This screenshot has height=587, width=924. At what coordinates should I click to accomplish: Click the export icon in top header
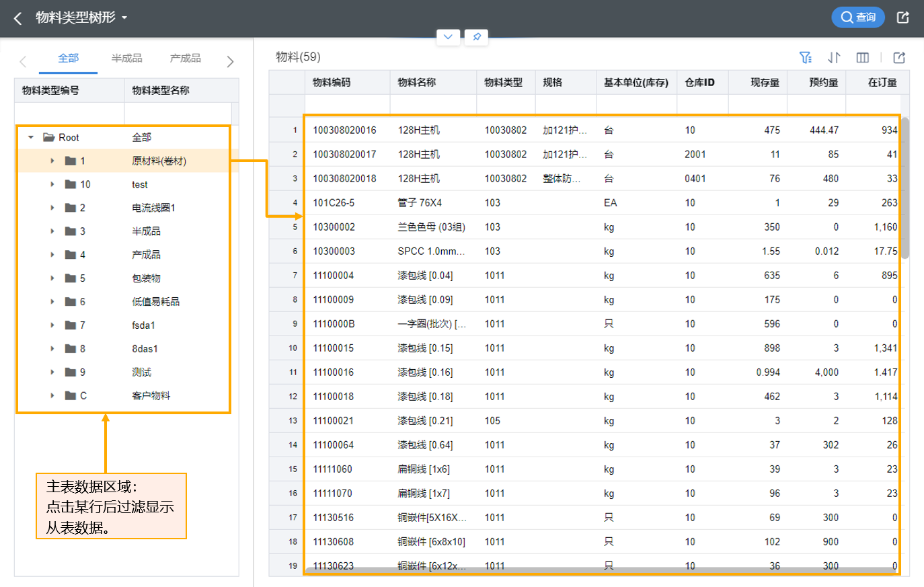(903, 17)
